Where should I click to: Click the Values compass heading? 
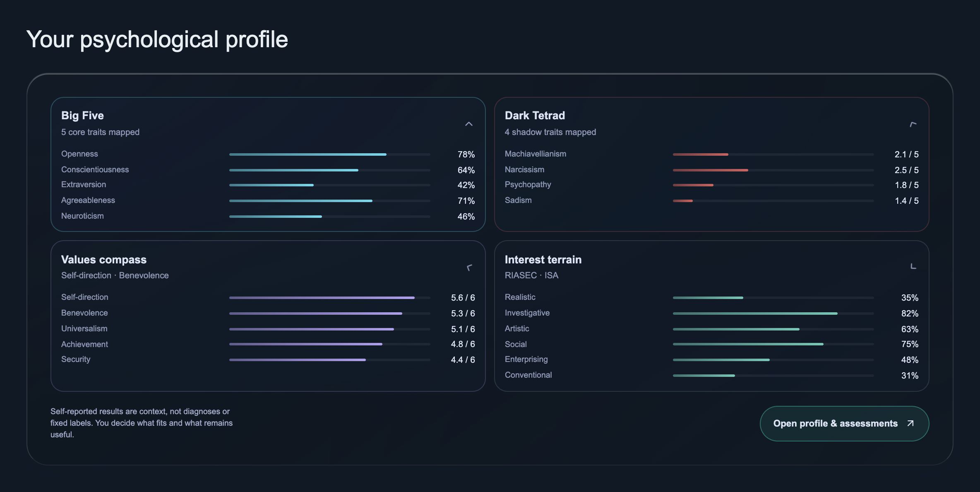[x=104, y=260]
